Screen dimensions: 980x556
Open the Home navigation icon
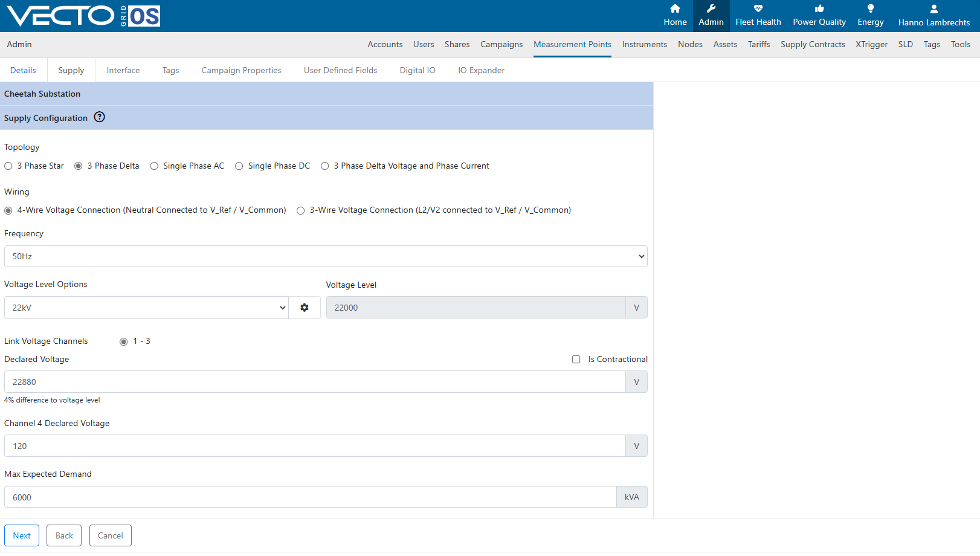tap(675, 16)
